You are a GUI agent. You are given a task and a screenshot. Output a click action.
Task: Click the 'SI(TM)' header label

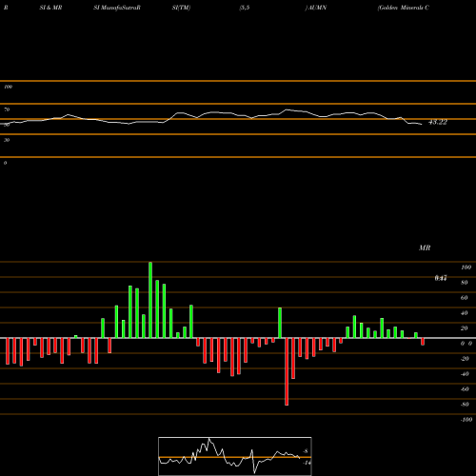point(181,8)
